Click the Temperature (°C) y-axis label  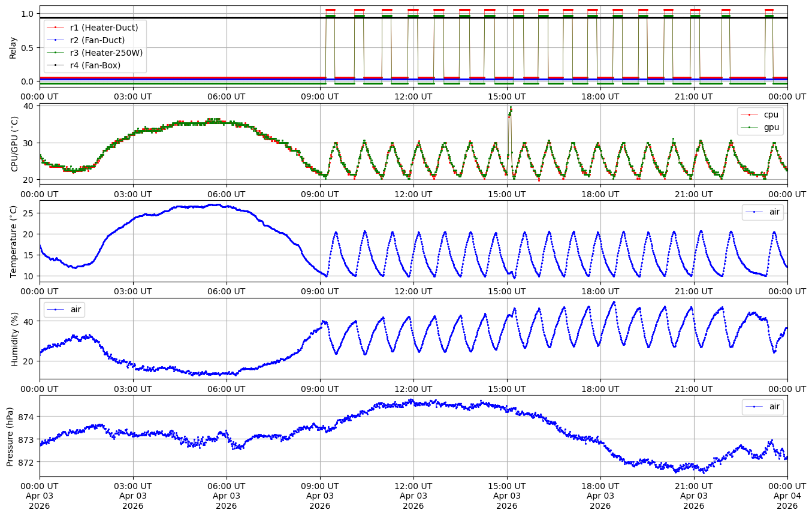13,242
